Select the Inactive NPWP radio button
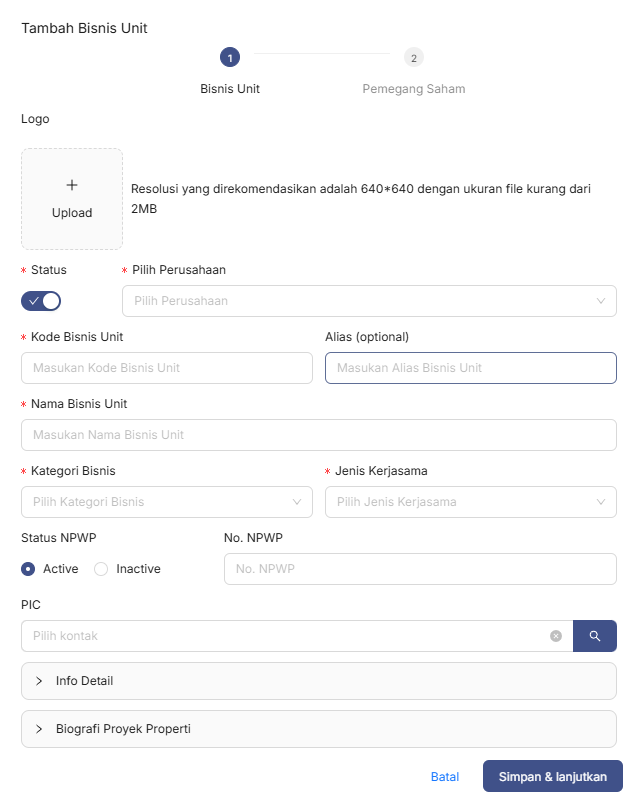The height and width of the screenshot is (808, 642). click(x=101, y=569)
